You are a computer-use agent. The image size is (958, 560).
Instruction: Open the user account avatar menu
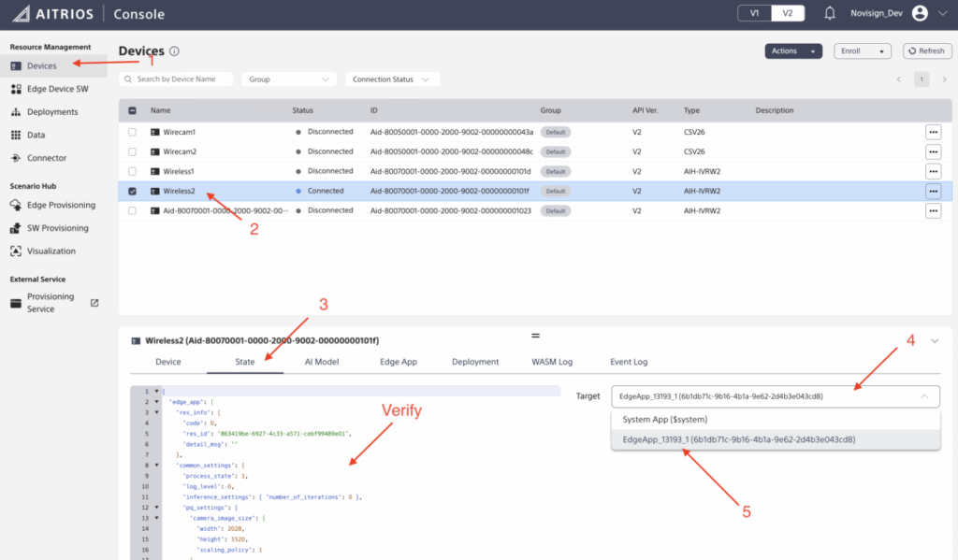[x=920, y=13]
